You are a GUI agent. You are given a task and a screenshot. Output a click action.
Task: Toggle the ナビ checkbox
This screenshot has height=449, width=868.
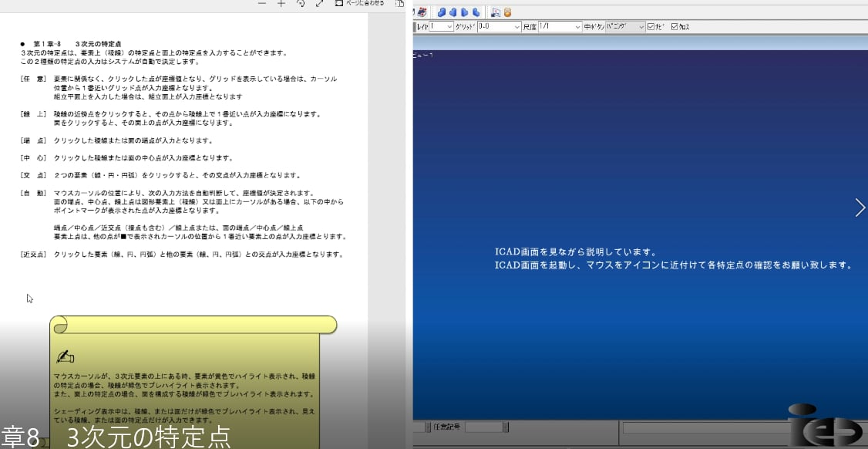point(651,27)
